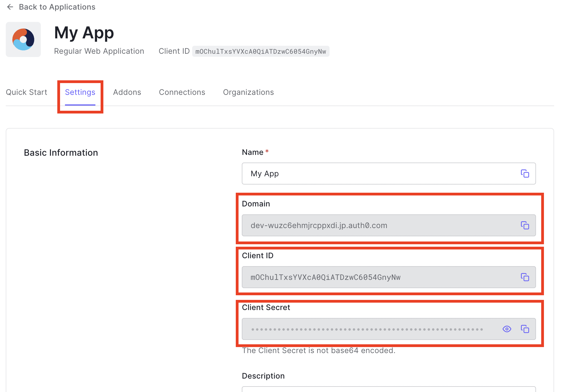The width and height of the screenshot is (573, 392).
Task: Click the Regular Web Application label
Action: click(x=99, y=51)
